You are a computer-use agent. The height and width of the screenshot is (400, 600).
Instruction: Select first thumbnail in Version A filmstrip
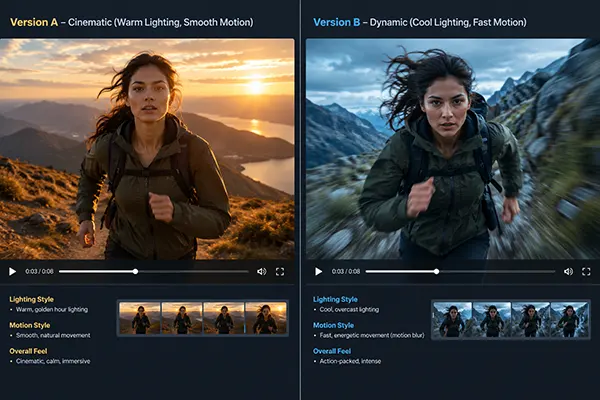click(140, 318)
